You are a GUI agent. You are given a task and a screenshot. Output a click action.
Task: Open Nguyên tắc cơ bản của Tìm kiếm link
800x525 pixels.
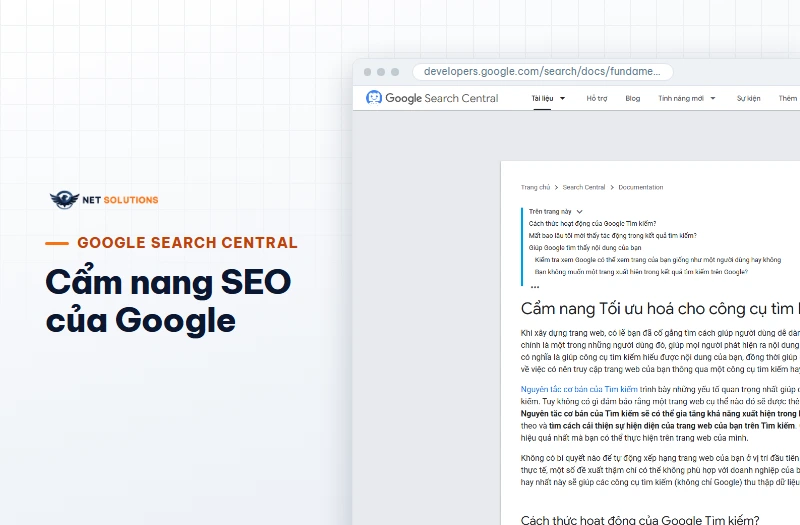(x=579, y=389)
